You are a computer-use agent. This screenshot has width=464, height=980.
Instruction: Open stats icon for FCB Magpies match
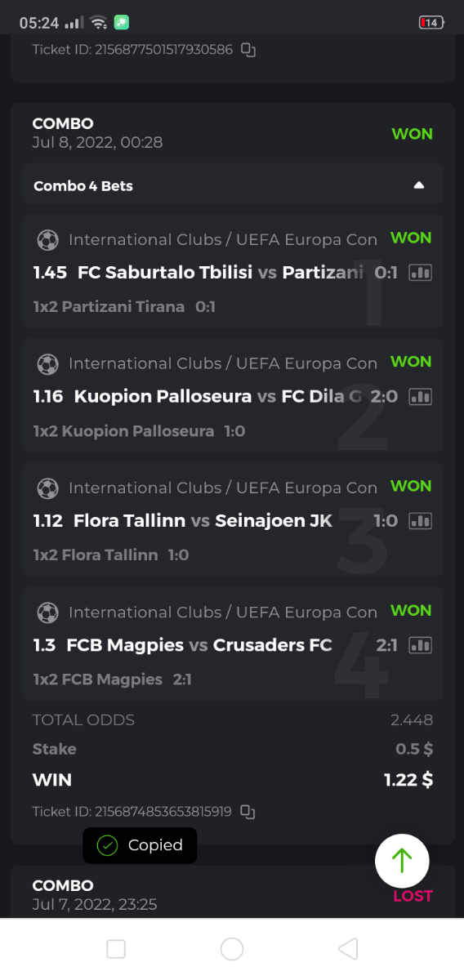pyautogui.click(x=420, y=645)
